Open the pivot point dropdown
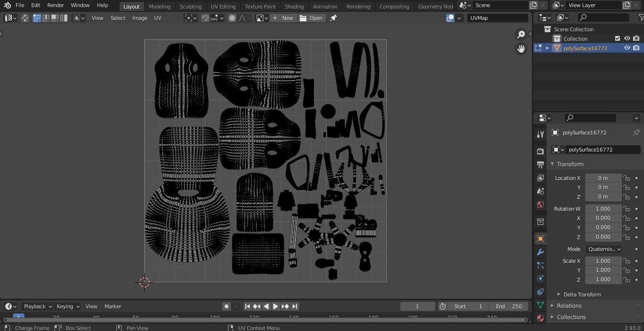Screen dimensions: 644x331 tap(191, 18)
